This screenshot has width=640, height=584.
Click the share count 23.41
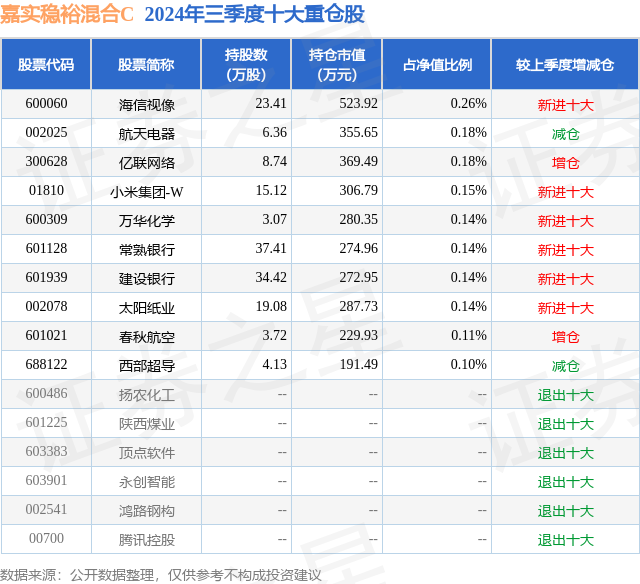pyautogui.click(x=271, y=104)
